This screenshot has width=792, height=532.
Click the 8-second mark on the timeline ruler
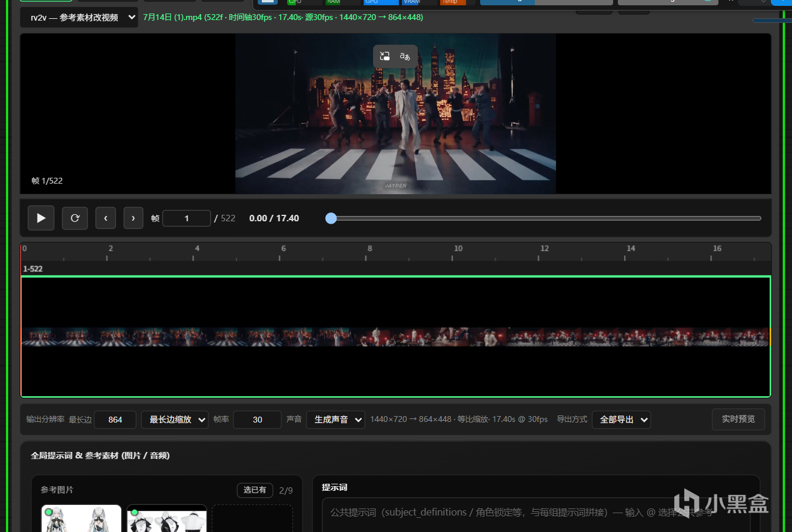(x=370, y=249)
